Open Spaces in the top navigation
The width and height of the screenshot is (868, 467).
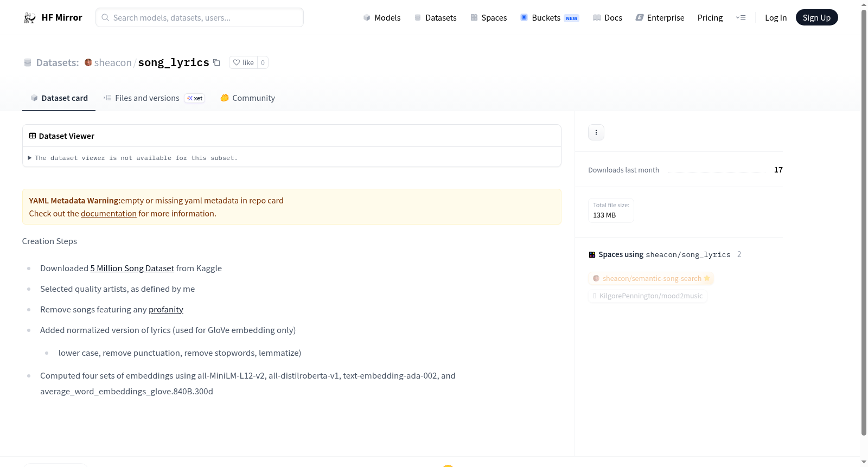point(488,18)
